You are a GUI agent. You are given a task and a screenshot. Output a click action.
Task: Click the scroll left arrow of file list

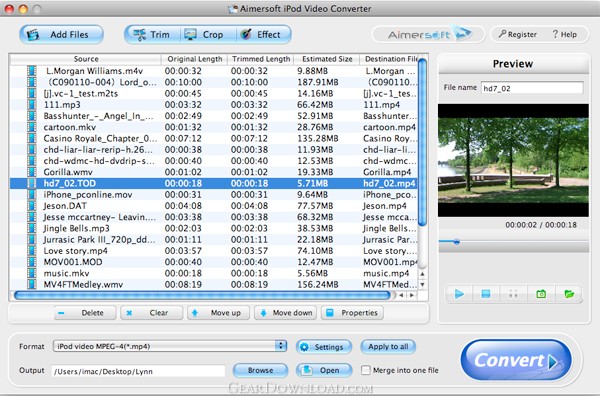(x=401, y=295)
